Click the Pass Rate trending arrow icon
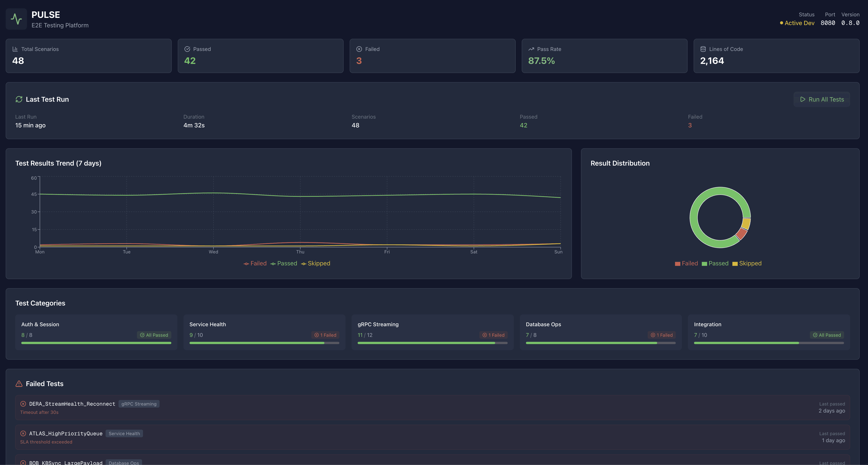 click(x=531, y=49)
